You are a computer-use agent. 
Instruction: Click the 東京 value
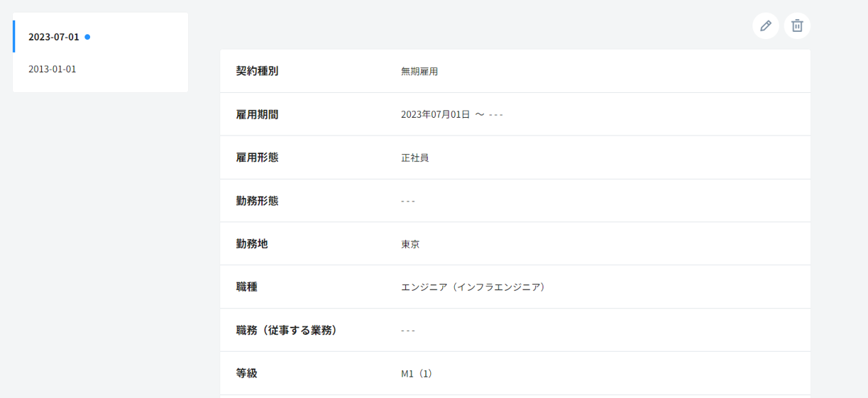pos(410,244)
